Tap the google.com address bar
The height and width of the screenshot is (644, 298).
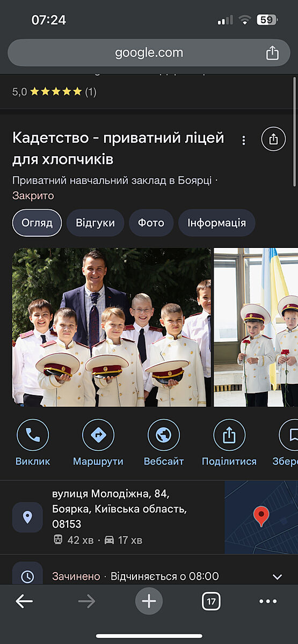(149, 53)
